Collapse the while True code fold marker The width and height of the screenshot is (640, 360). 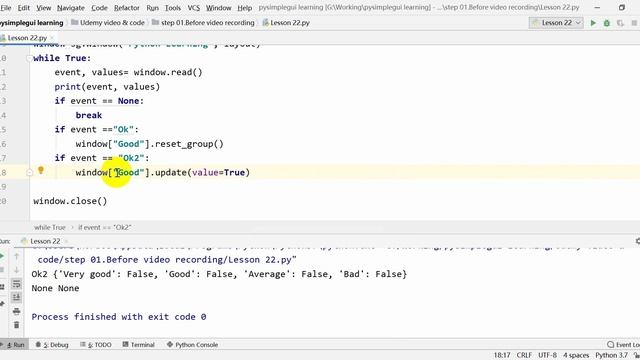[x=29, y=58]
